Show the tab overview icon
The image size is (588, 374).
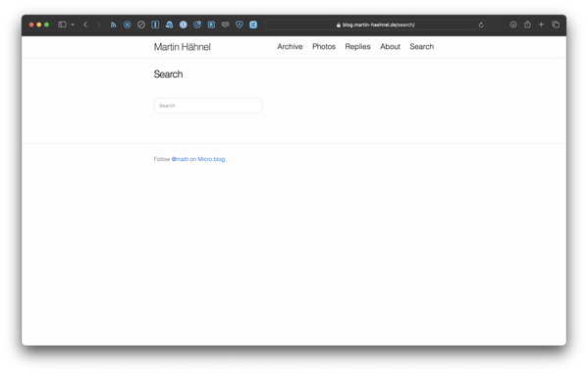coord(556,25)
